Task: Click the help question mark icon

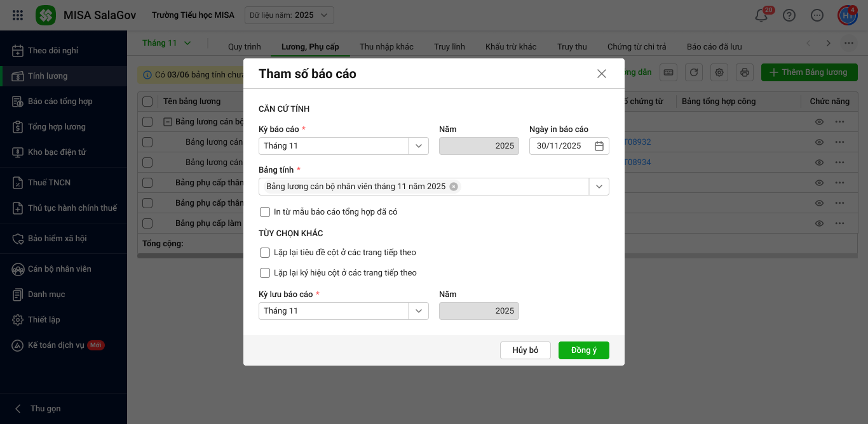Action: (789, 15)
